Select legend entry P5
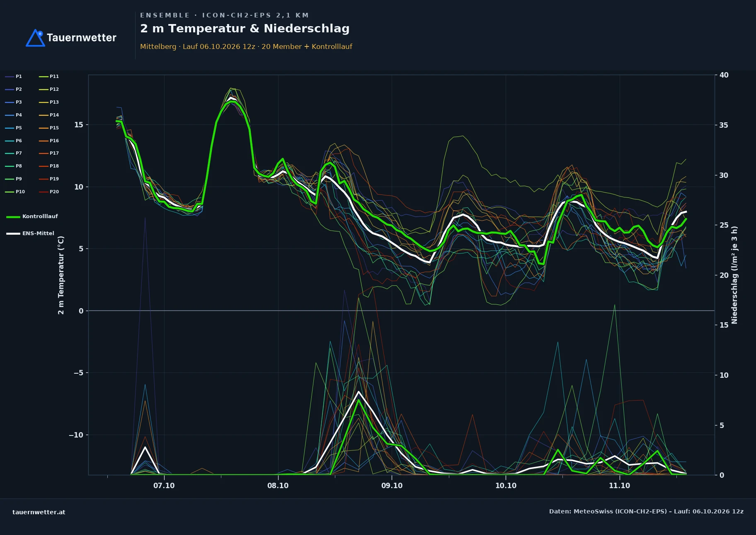 pos(13,128)
